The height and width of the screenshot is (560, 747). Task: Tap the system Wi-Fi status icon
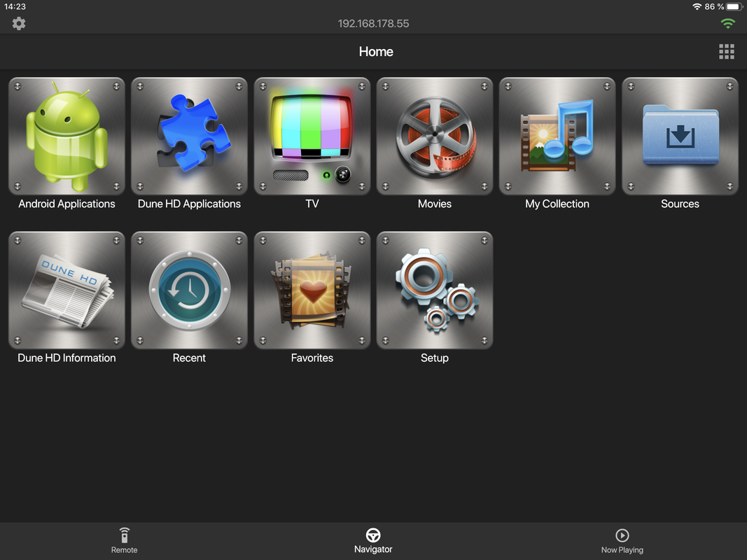point(697,7)
